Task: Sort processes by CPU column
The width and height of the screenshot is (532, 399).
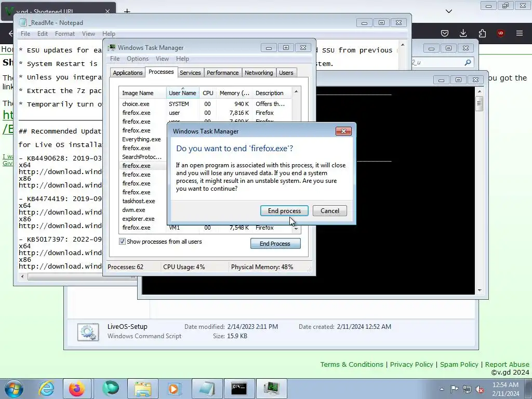Action: tap(208, 93)
